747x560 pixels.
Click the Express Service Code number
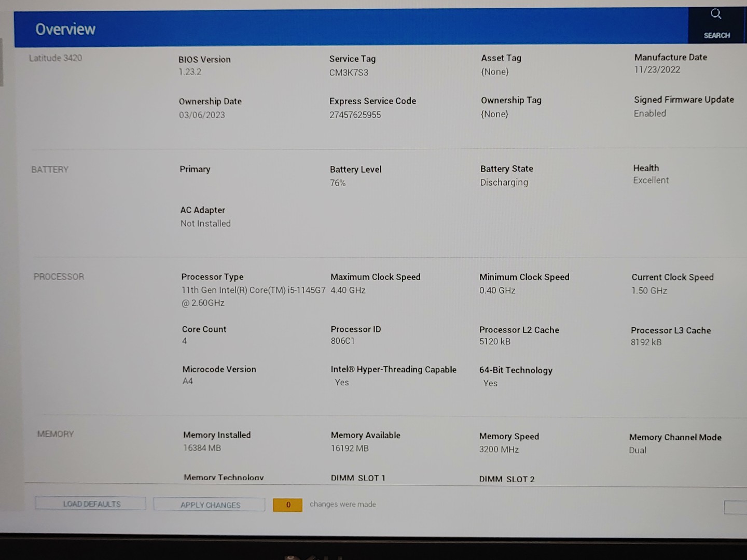[x=355, y=115]
